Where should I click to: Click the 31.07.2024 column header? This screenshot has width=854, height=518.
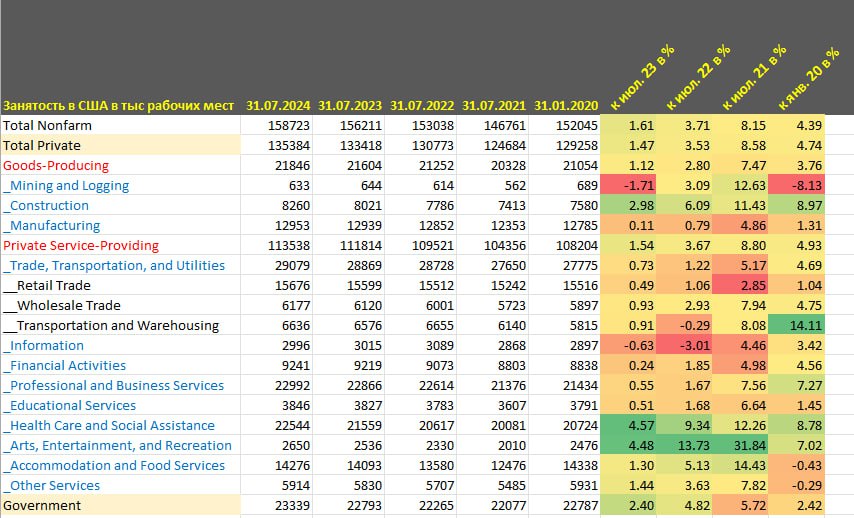[278, 105]
